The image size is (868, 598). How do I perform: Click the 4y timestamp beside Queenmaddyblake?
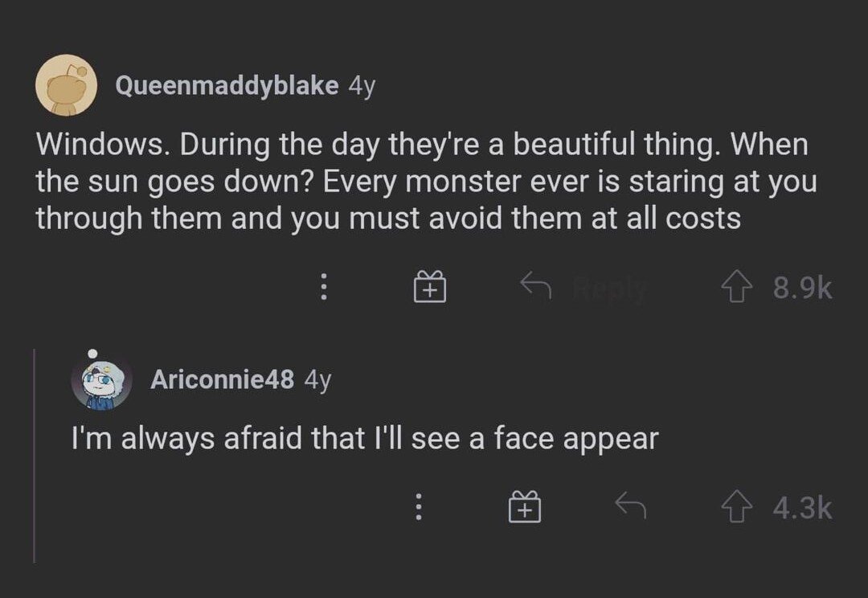362,86
